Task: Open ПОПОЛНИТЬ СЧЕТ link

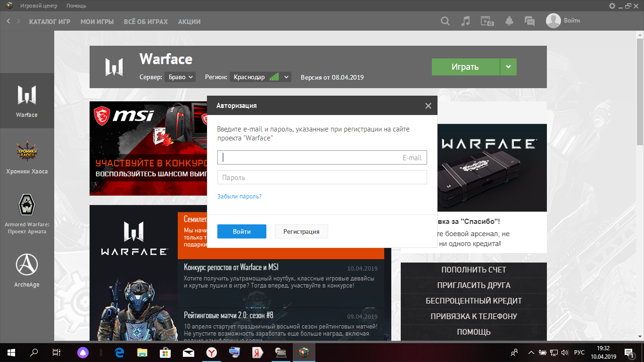Action: point(474,270)
